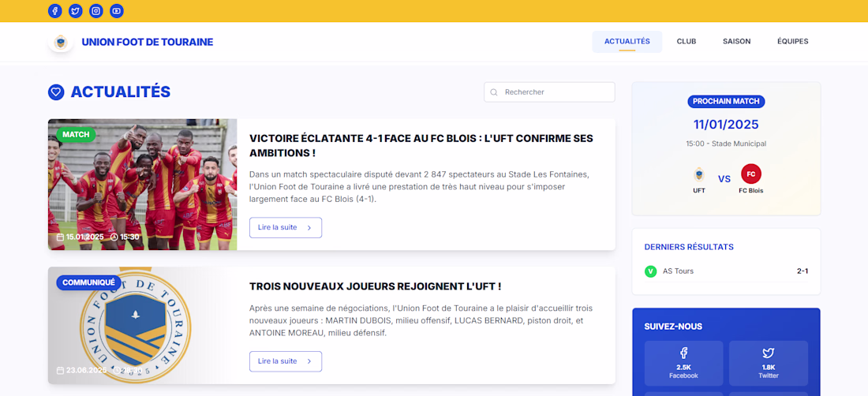This screenshot has height=396, width=868.
Task: Click the club crest logo in the header
Action: click(x=61, y=42)
